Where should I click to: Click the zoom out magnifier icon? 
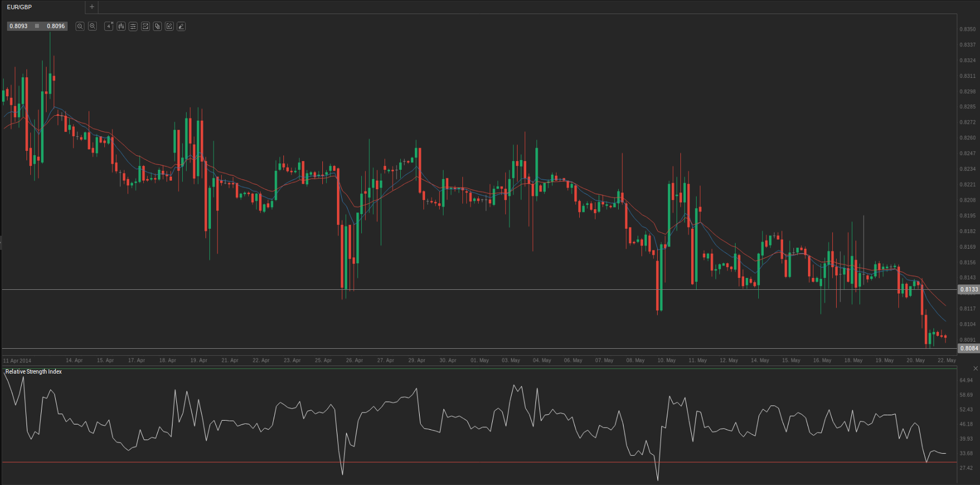tap(80, 26)
